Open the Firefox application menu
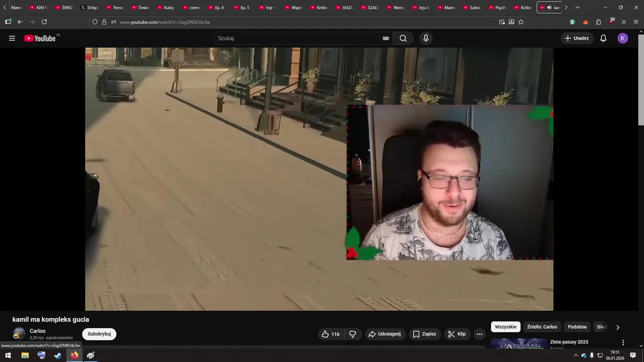644x362 pixels. click(636, 22)
